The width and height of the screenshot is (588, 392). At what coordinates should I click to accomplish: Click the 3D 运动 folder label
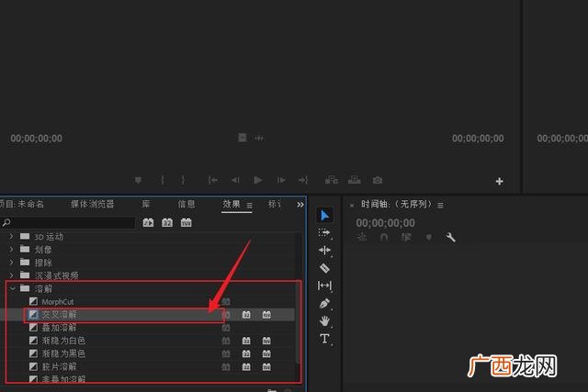tap(49, 237)
